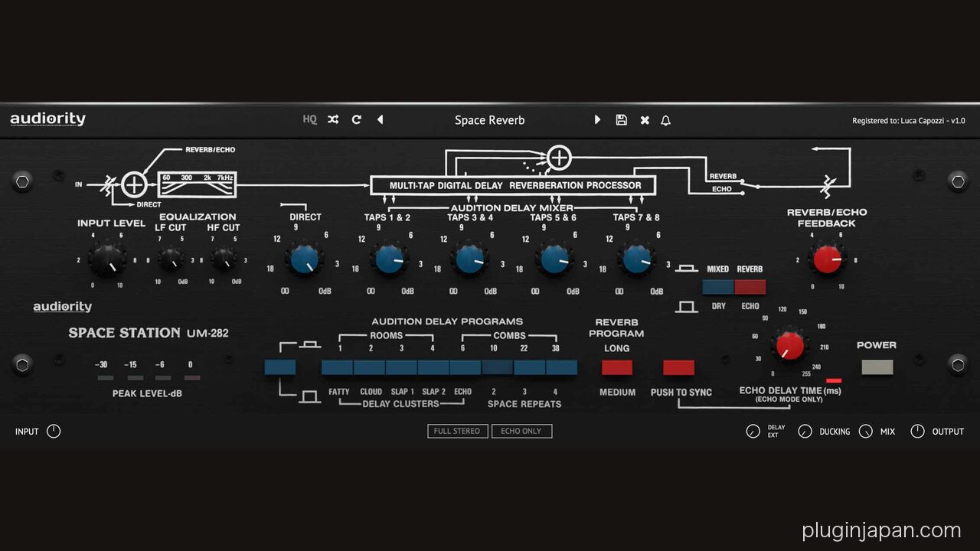Viewport: 980px width, 551px height.
Task: Click the -6 peak level LED
Action: [163, 377]
